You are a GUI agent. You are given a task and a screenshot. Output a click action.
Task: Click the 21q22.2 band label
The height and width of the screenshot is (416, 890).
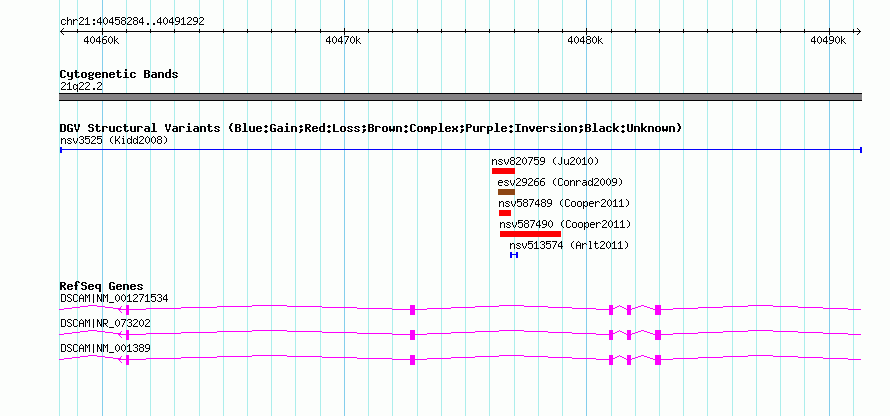pyautogui.click(x=81, y=86)
